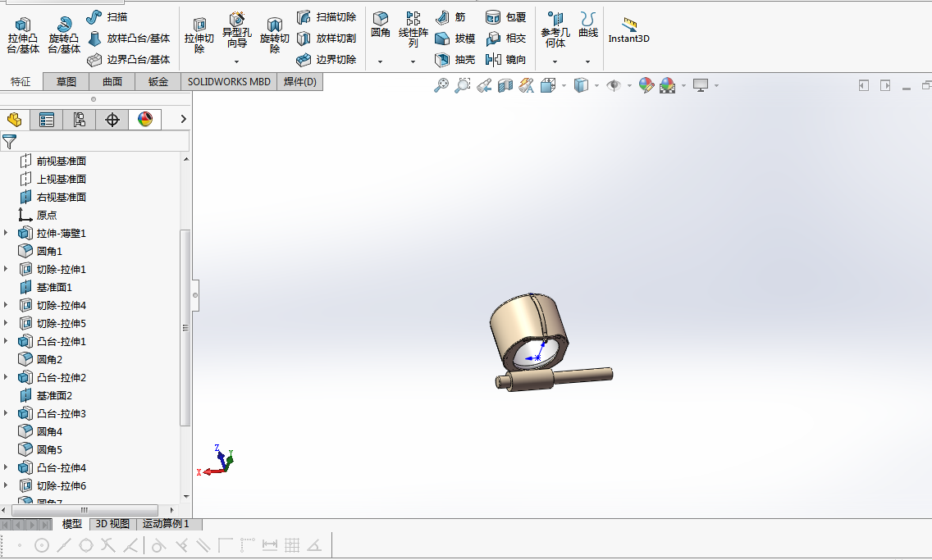Select the 线性阵列 linear pattern tool
This screenshot has width=932, height=560.
pyautogui.click(x=413, y=30)
